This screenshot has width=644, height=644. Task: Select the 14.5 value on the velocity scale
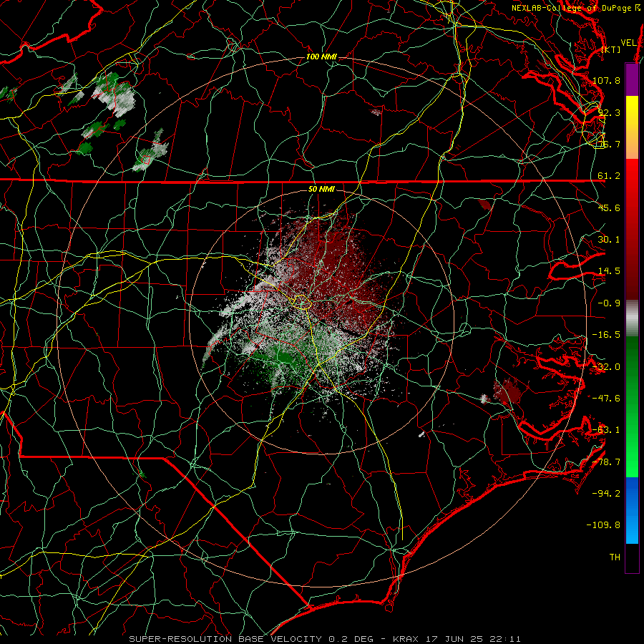(x=609, y=271)
